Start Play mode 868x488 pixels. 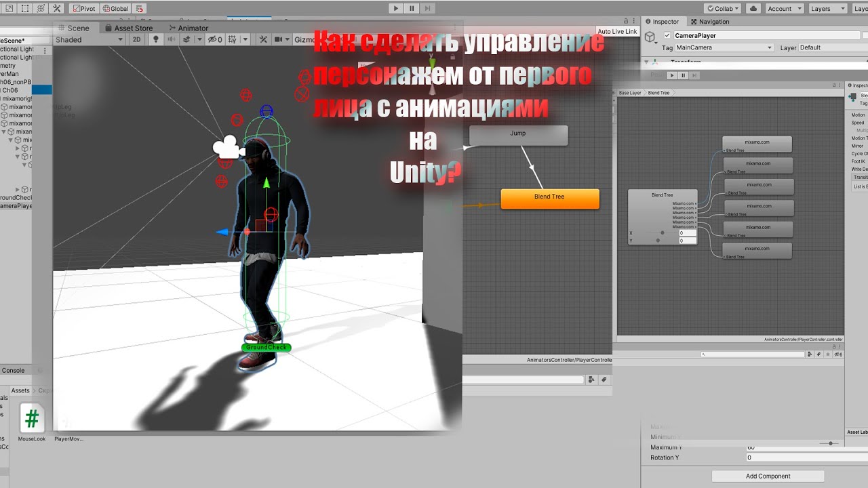click(396, 8)
